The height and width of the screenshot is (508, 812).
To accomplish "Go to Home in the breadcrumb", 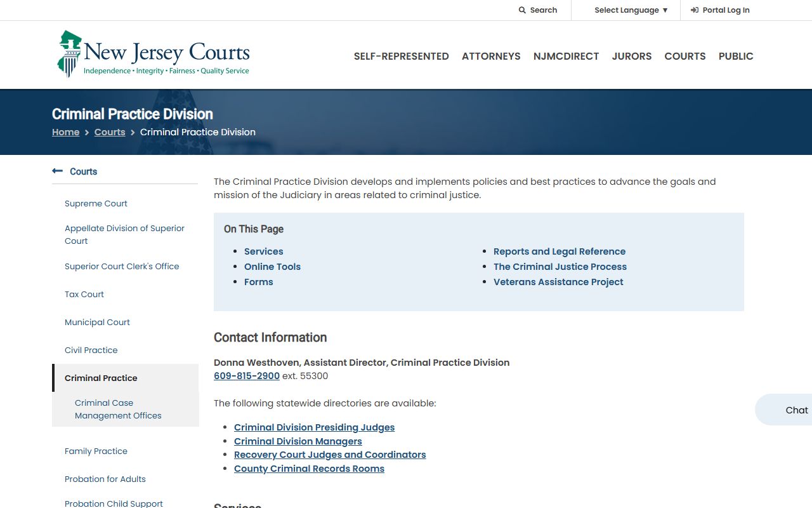I will tap(66, 132).
